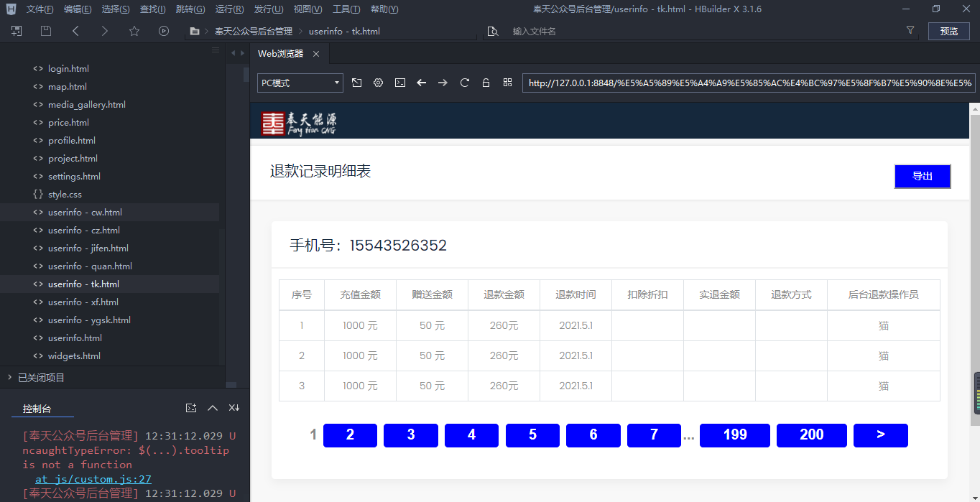Open browser settings gear icon
This screenshot has width=980, height=502.
point(378,83)
